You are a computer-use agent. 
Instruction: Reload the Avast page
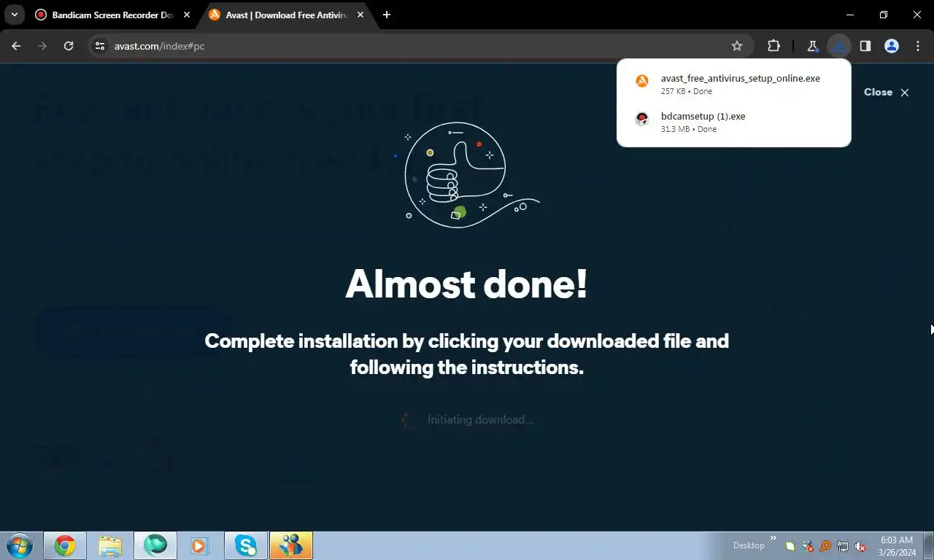click(x=69, y=46)
